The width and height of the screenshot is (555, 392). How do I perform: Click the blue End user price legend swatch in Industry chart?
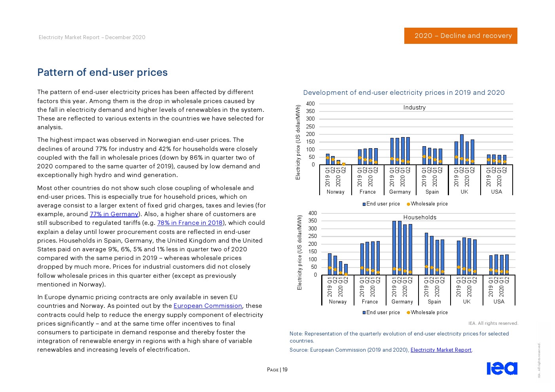(x=364, y=204)
